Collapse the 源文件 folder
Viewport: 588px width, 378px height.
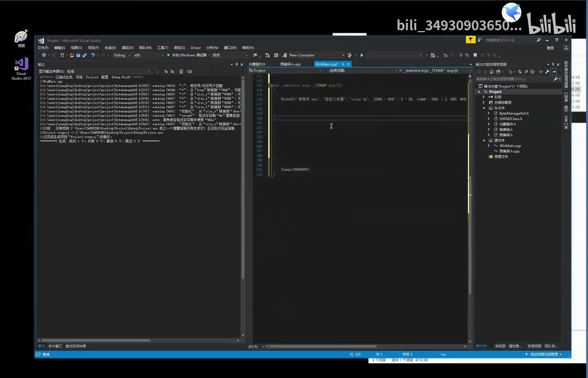[x=484, y=140]
